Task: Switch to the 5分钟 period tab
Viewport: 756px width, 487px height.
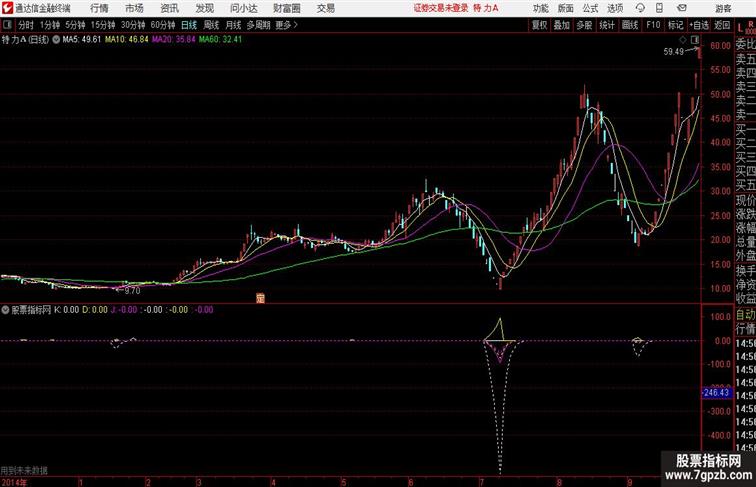Action: pyautogui.click(x=76, y=25)
